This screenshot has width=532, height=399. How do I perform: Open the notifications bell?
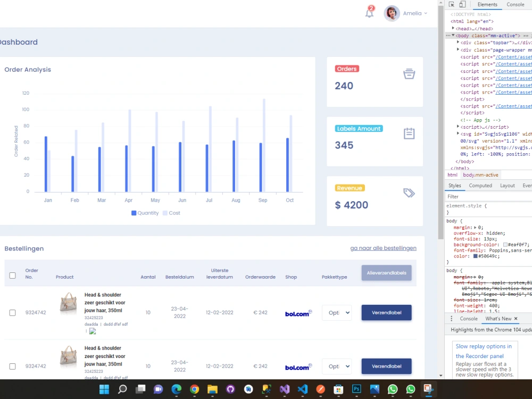coord(370,13)
